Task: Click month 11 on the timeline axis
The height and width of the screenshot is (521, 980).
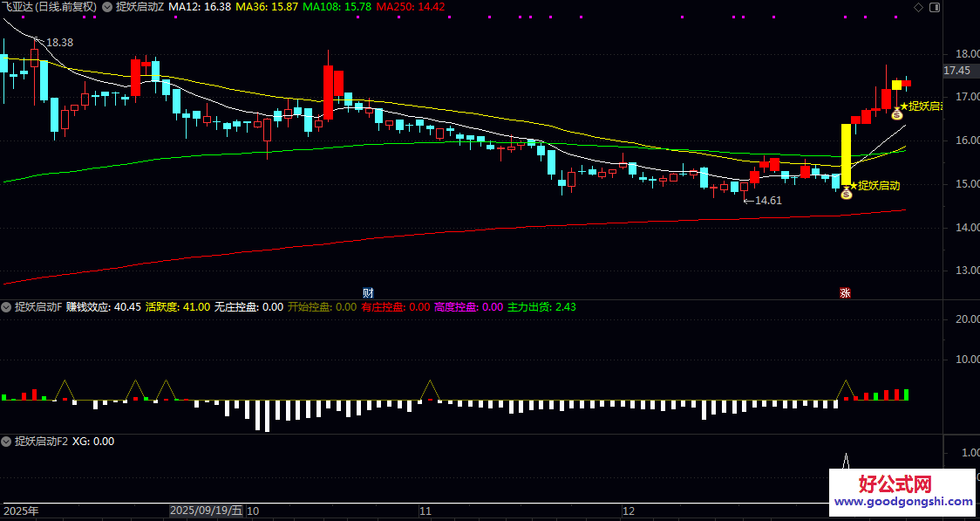Action: pos(425,511)
